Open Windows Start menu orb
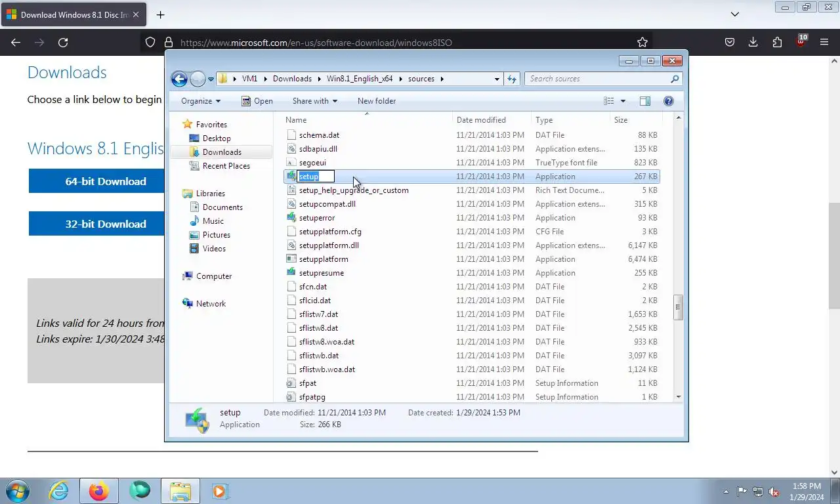 point(17,491)
